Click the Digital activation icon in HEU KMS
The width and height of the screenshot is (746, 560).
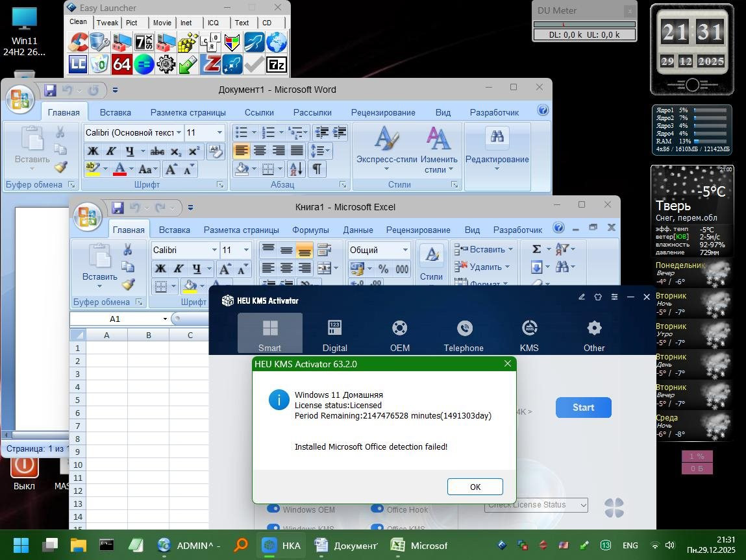pyautogui.click(x=334, y=328)
